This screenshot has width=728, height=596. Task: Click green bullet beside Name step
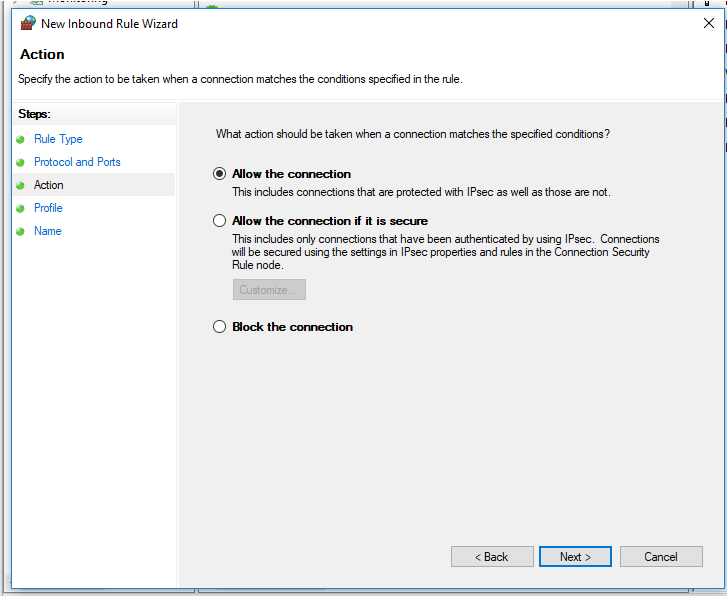pos(20,231)
